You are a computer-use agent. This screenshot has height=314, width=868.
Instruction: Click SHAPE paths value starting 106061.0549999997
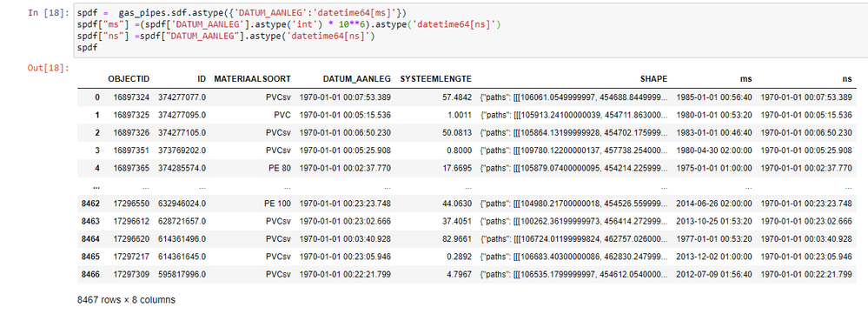574,97
